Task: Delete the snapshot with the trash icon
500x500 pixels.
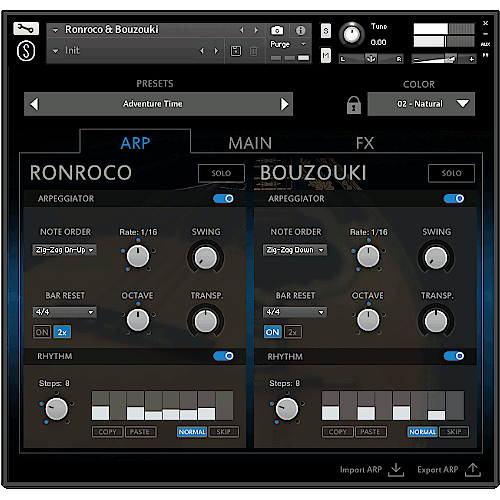Action: (254, 51)
